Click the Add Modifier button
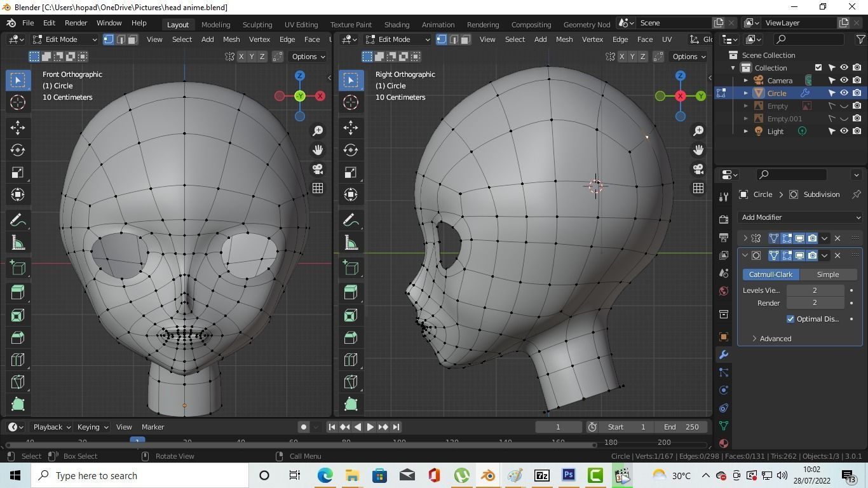 pos(801,217)
